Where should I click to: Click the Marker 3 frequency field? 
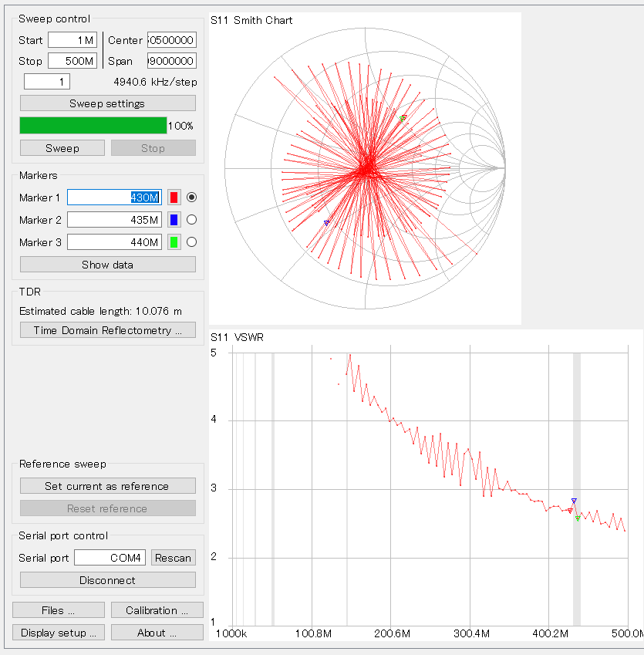tap(114, 242)
